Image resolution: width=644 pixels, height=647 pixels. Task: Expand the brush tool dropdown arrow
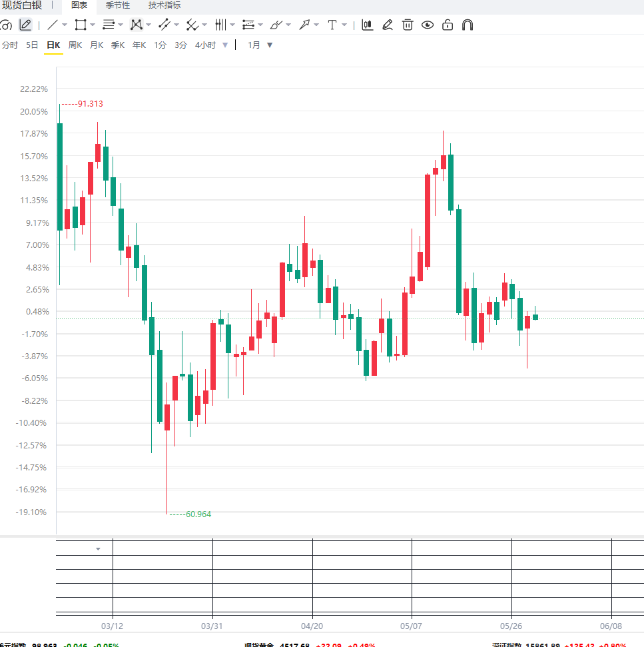(x=288, y=25)
